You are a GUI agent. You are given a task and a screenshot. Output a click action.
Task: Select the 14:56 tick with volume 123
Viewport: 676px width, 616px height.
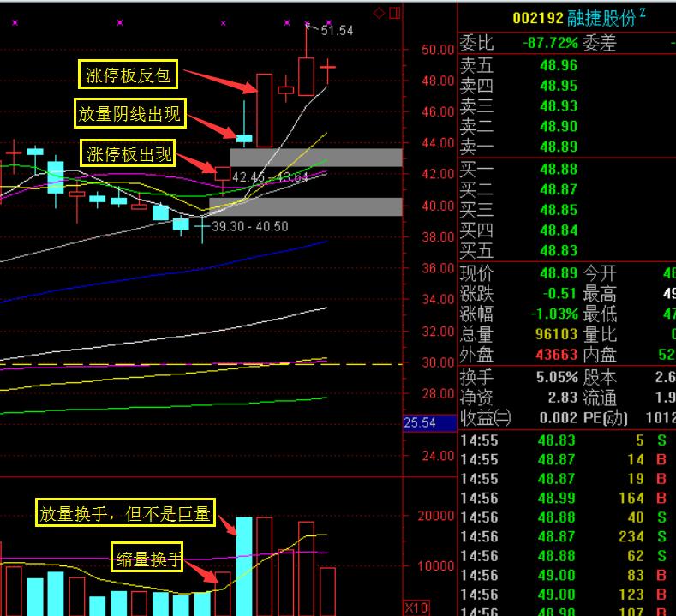click(x=565, y=595)
